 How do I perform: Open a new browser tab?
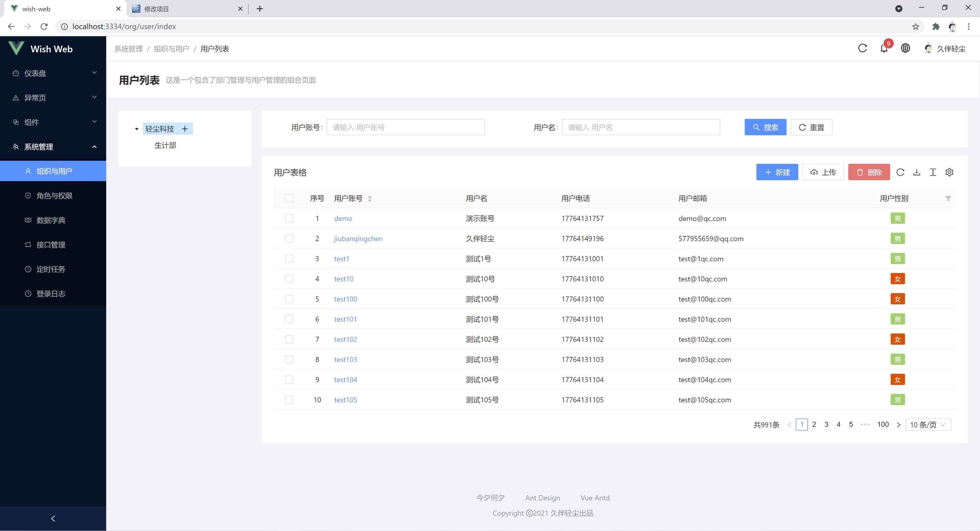260,9
